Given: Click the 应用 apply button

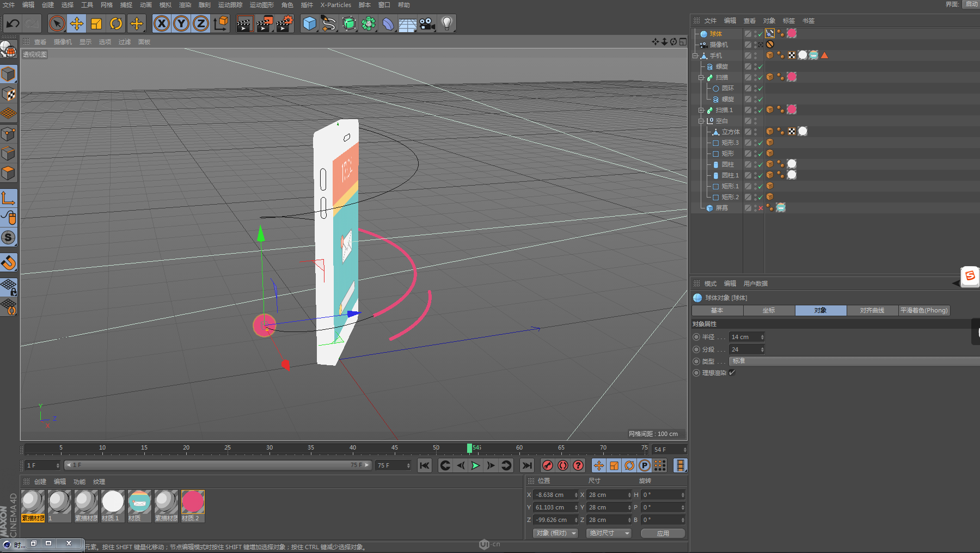Looking at the screenshot, I should [663, 533].
